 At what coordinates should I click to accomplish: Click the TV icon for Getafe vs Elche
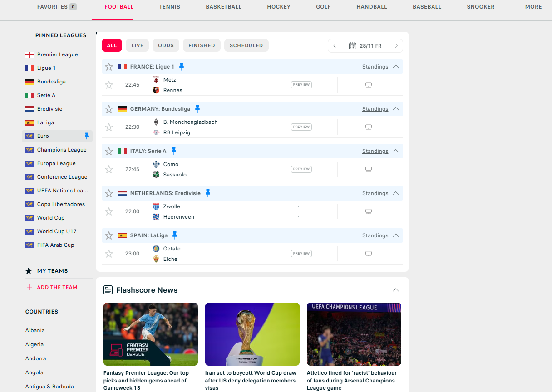[369, 254]
